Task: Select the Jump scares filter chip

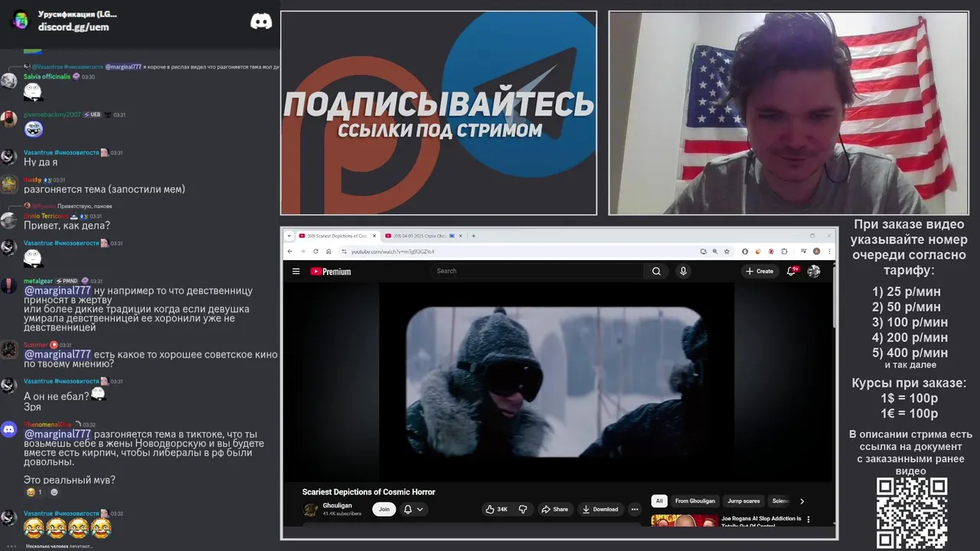Action: coord(743,501)
